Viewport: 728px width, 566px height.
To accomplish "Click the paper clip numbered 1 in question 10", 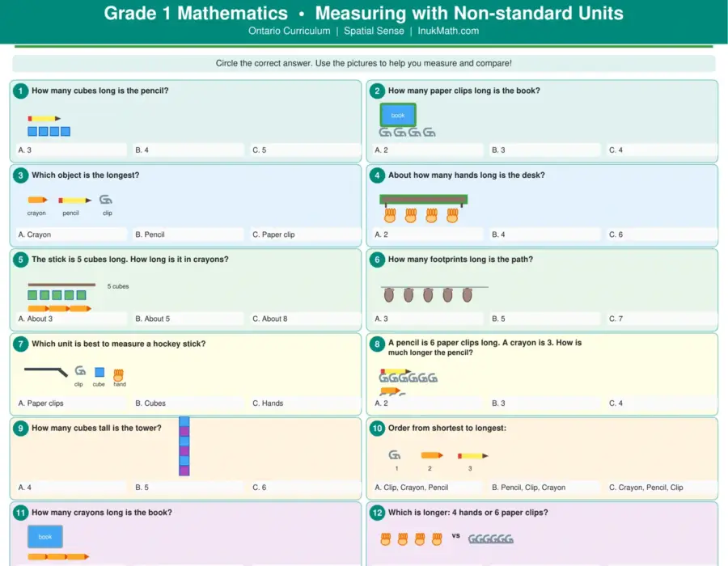I will coord(395,455).
